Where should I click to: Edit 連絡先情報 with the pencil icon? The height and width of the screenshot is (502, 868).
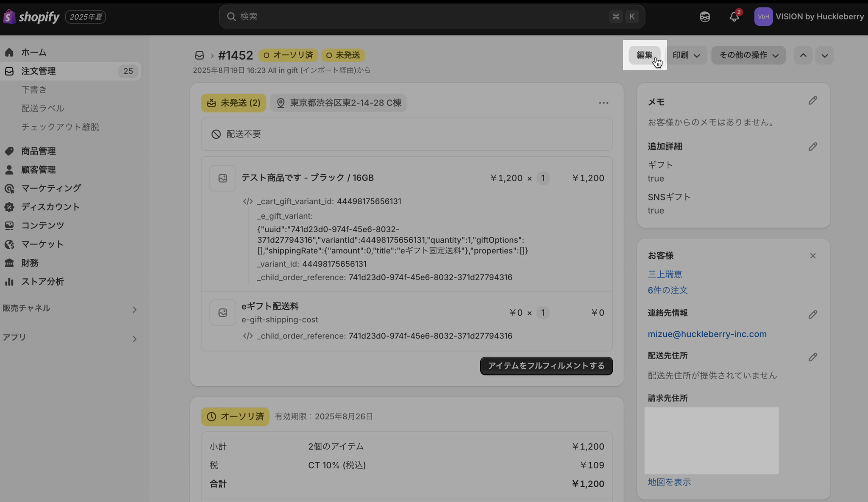[x=812, y=314]
